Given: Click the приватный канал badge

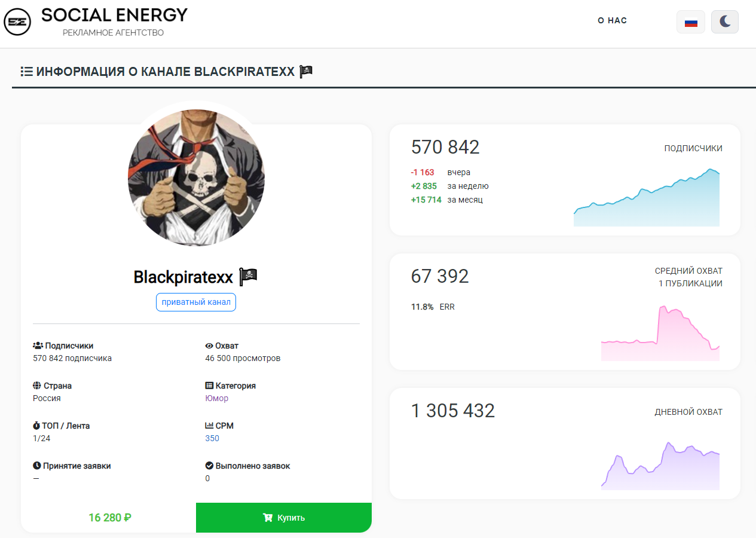Looking at the screenshot, I should click(196, 302).
